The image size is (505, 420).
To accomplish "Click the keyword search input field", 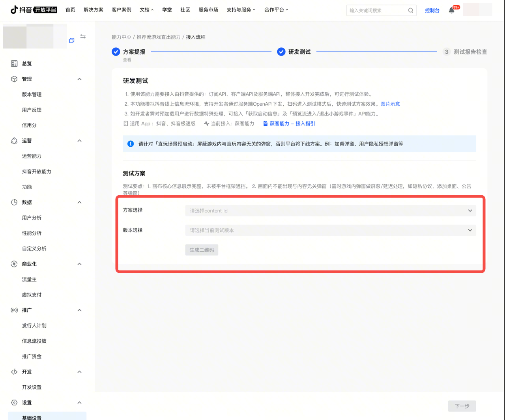I will 376,11.
